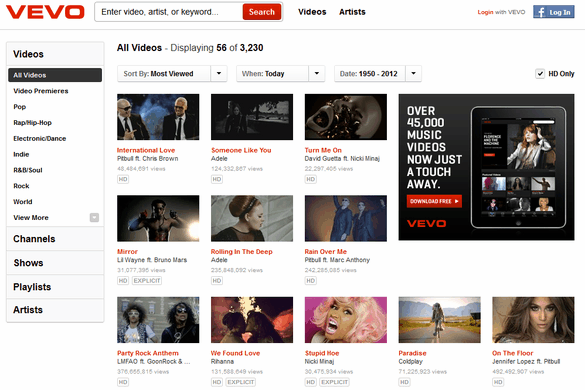Click artist name Coldplay

410,362
